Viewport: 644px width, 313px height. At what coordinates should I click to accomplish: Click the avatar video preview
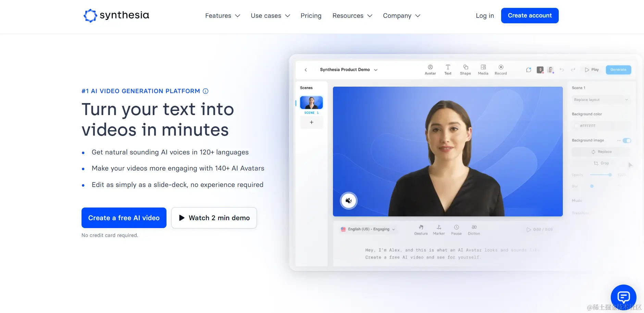tap(448, 151)
